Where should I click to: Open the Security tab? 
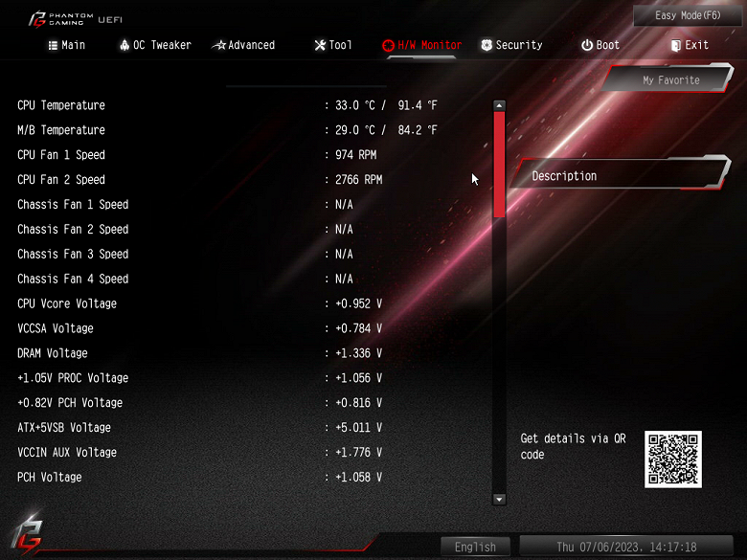click(x=511, y=45)
